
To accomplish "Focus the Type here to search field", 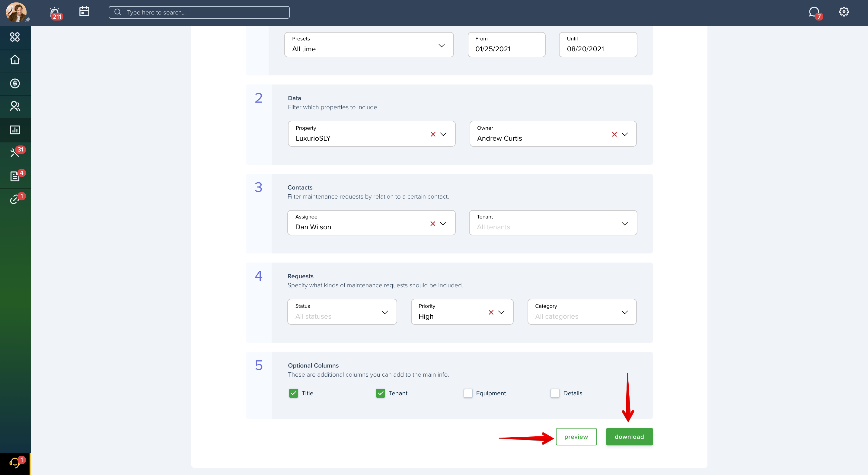I will pos(199,12).
